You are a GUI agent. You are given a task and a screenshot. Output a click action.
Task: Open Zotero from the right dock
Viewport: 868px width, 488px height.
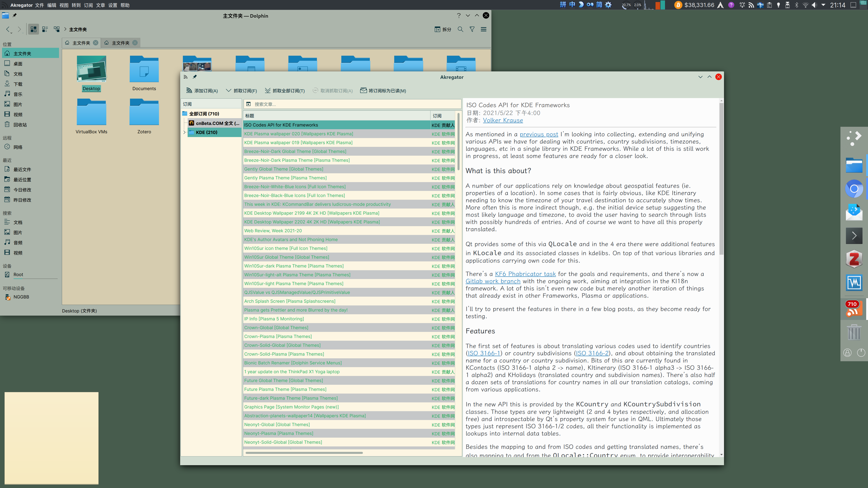click(x=854, y=259)
